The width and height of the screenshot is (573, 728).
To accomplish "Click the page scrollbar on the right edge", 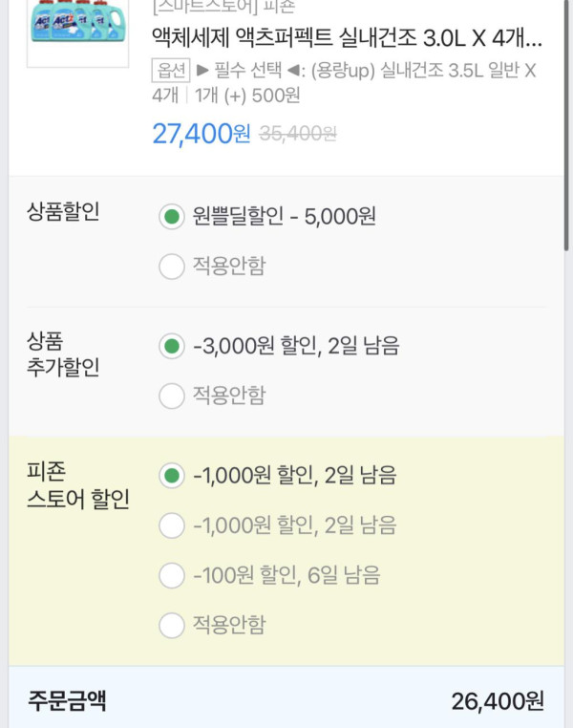I will [568, 191].
